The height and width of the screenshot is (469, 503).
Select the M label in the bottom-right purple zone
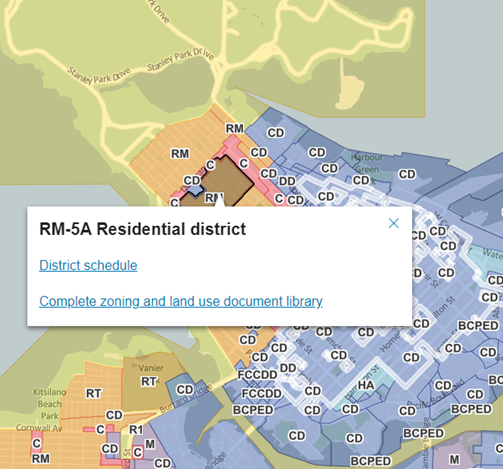[454, 460]
